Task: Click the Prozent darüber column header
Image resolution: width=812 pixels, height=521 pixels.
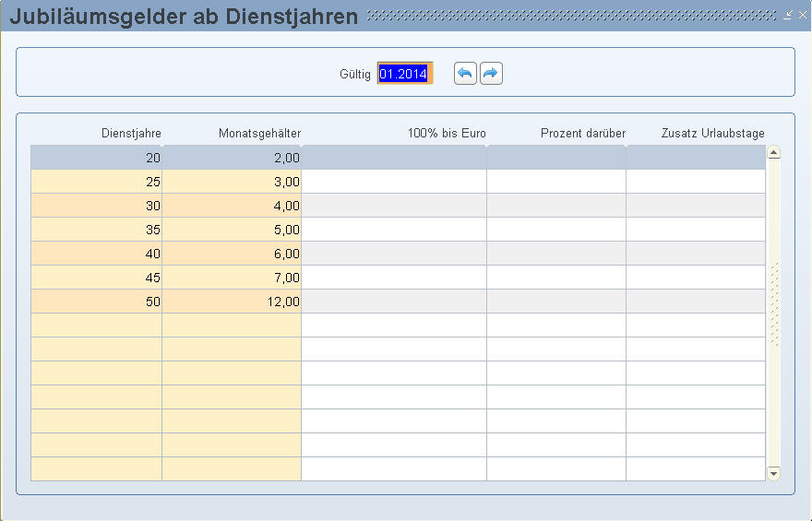Action: click(x=582, y=134)
